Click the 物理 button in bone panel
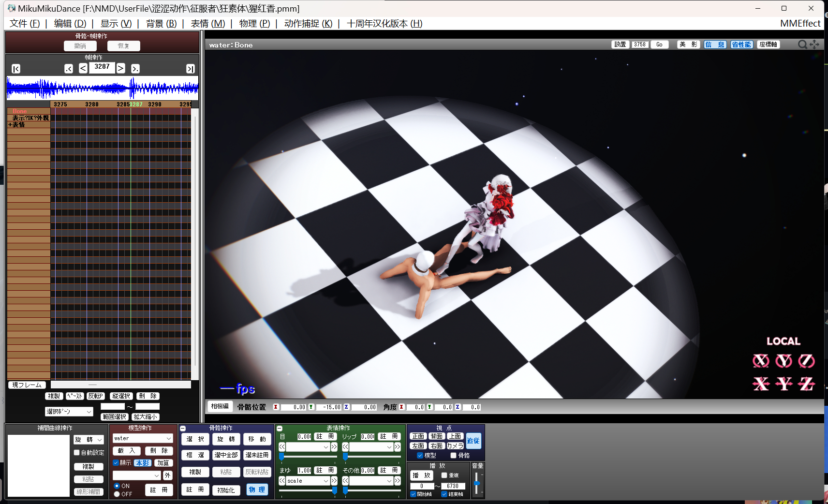This screenshot has height=504, width=828. [257, 489]
